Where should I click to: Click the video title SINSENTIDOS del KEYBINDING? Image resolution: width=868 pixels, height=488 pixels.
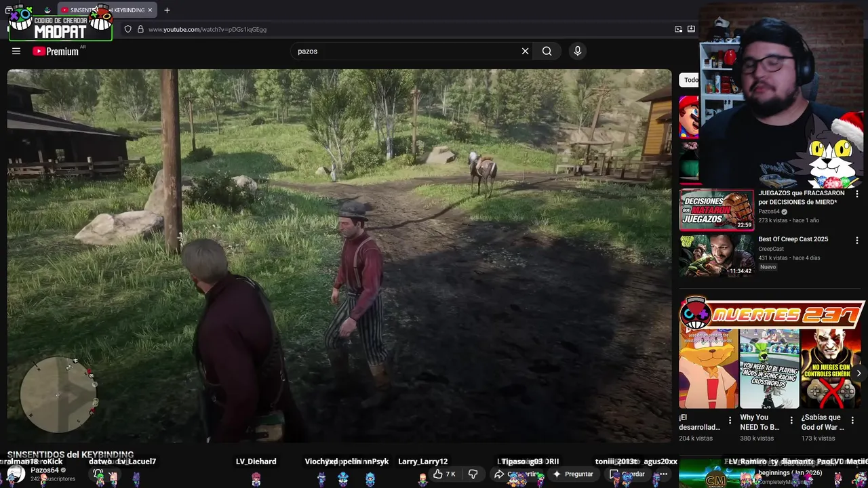[x=71, y=454]
